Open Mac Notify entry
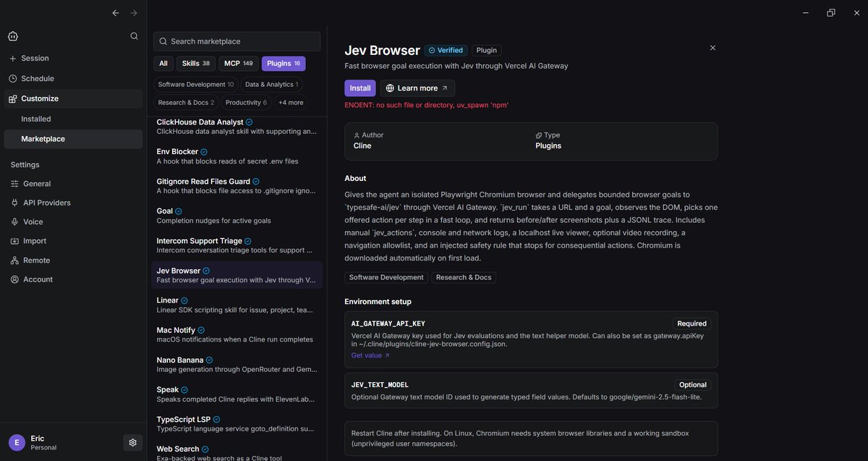Image resolution: width=868 pixels, height=461 pixels. pyautogui.click(x=237, y=334)
